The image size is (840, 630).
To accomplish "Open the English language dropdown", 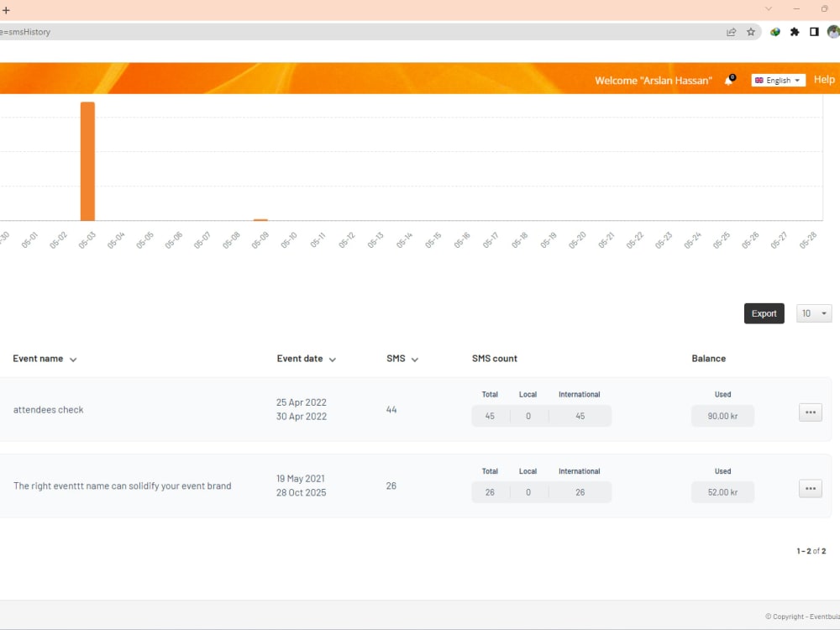I will [x=778, y=81].
